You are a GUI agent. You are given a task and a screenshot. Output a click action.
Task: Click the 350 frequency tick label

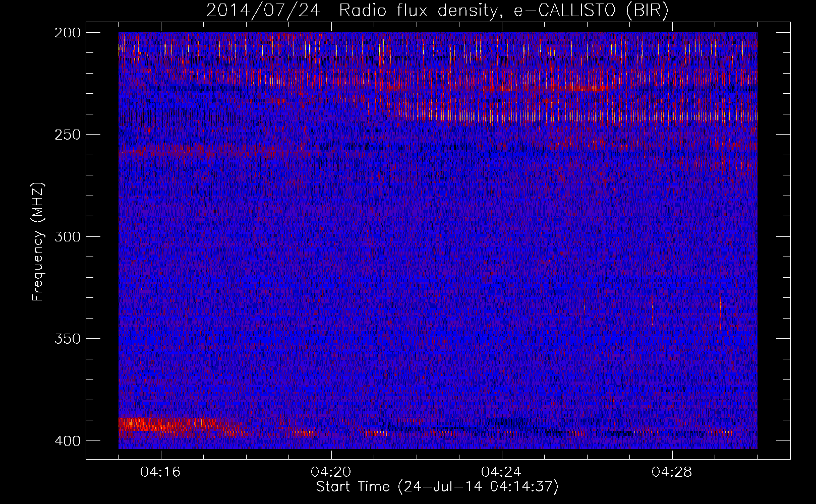[67, 338]
